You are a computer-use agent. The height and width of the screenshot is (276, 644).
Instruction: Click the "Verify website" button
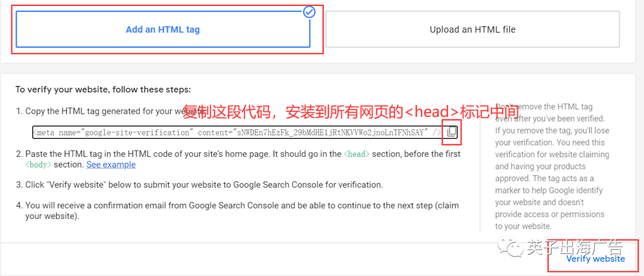[x=595, y=259]
